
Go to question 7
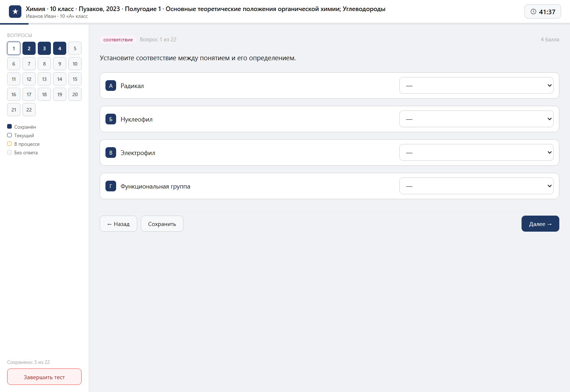pos(29,64)
